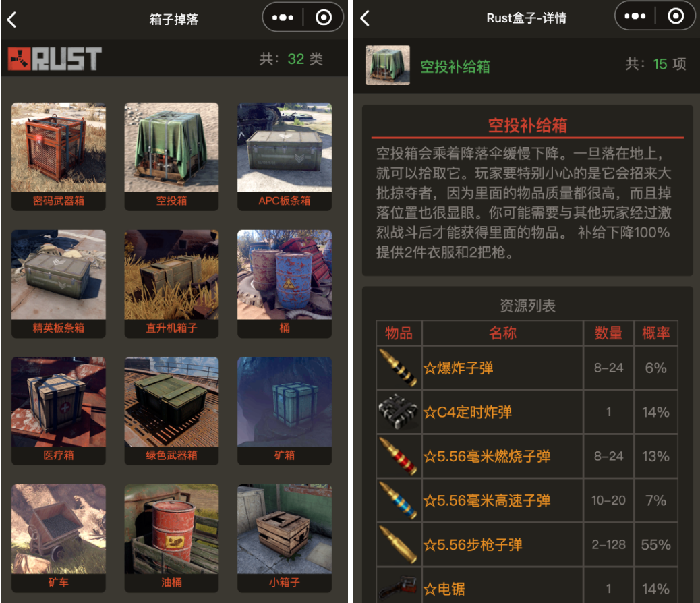
Task: Open the APC板条箱 tile
Action: [285, 156]
